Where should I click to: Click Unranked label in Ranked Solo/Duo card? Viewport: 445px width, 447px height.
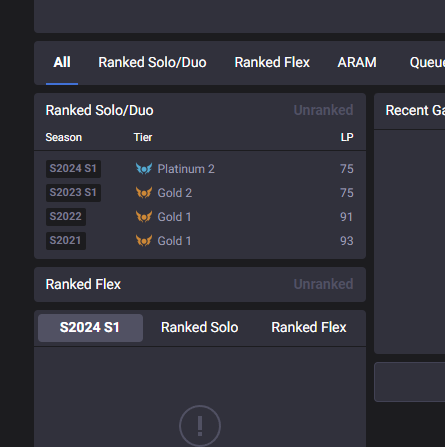coord(323,110)
